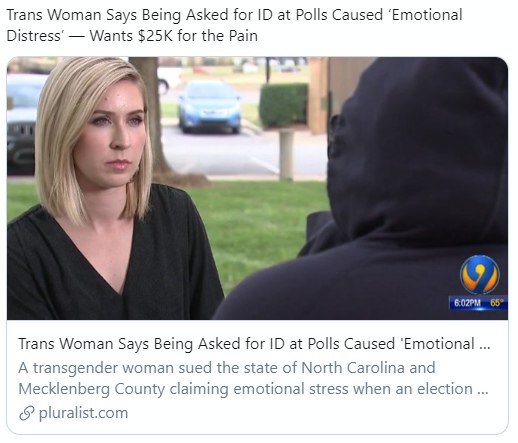Click the 6:02PM time overlay in the video frame

pos(468,303)
